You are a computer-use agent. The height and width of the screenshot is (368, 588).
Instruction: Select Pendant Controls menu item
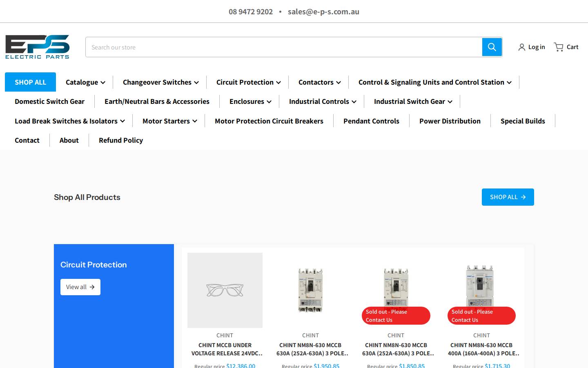(371, 121)
